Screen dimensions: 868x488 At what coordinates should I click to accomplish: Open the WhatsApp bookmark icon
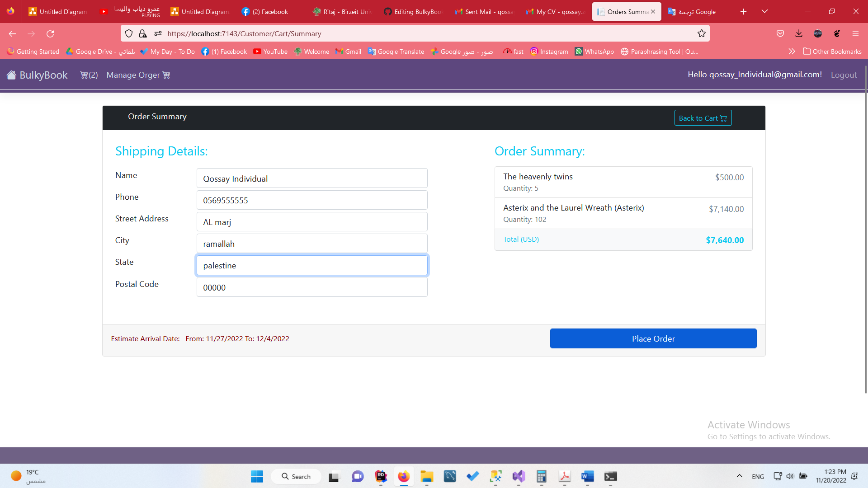[x=579, y=52]
